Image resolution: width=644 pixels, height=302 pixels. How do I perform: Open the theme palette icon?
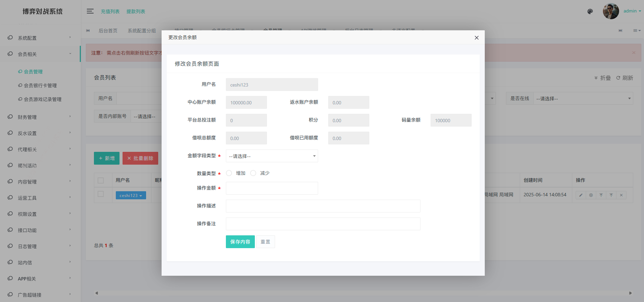(590, 11)
